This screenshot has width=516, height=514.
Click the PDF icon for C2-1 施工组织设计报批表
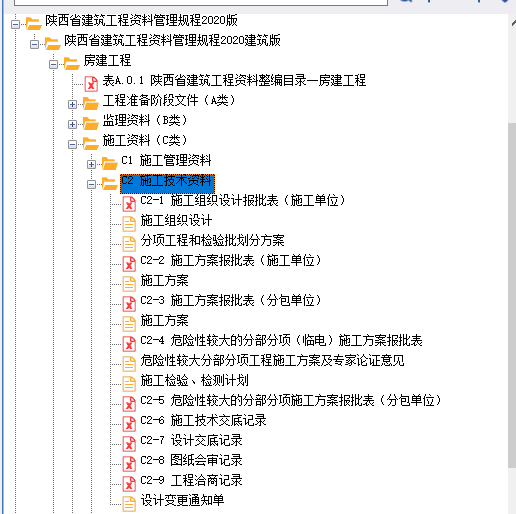tap(129, 204)
